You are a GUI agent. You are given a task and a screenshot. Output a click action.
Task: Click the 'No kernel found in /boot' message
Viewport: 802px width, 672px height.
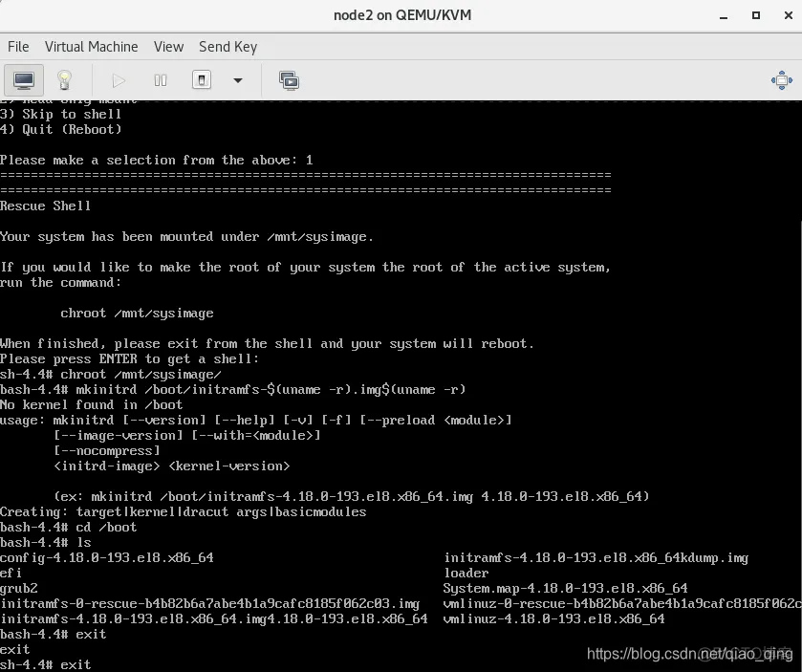pos(91,404)
